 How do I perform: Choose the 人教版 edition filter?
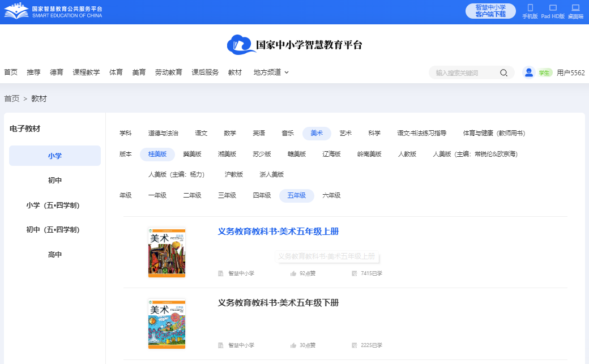pyautogui.click(x=407, y=154)
